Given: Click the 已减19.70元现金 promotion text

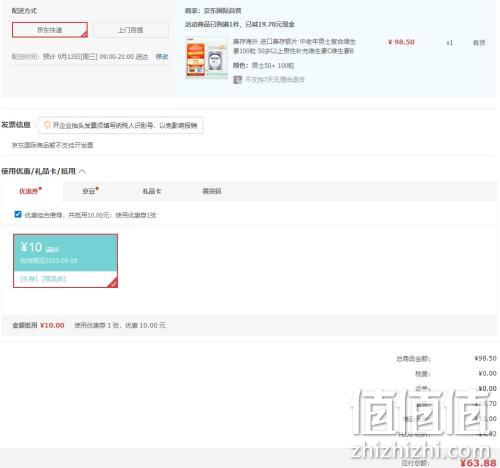Looking at the screenshot, I should tap(270, 24).
